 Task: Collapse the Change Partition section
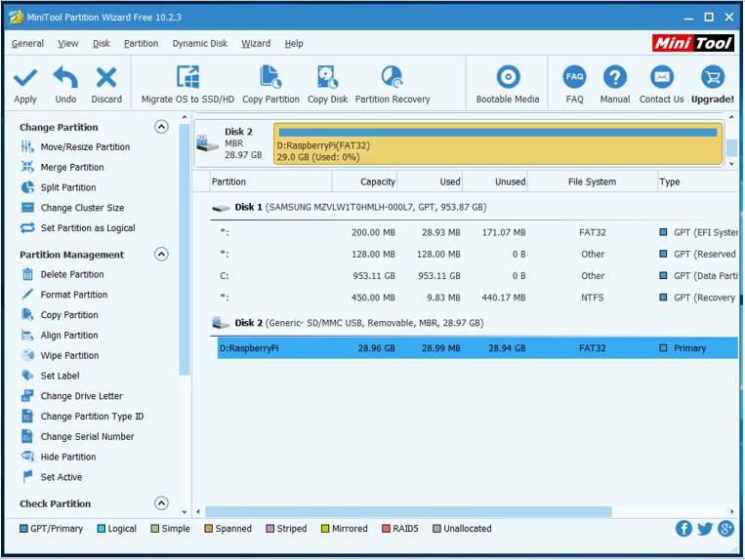click(161, 127)
